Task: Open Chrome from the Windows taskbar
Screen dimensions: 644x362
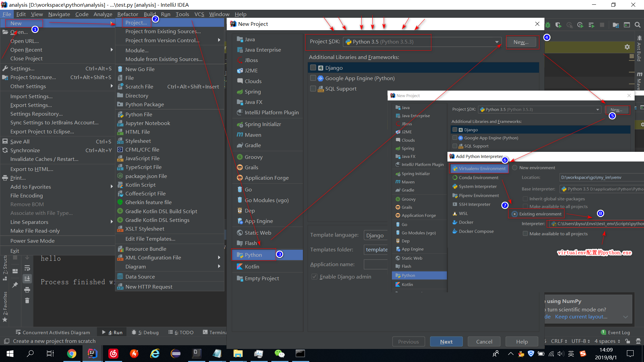Action: [71, 354]
